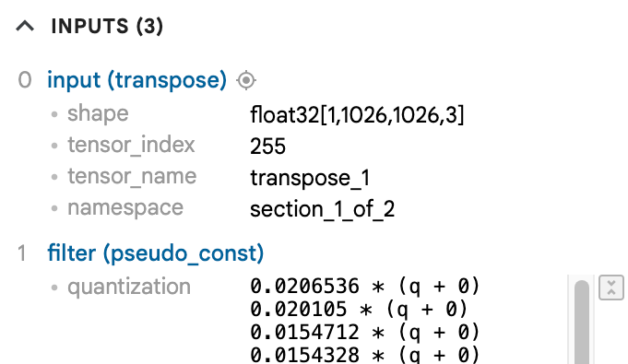Select the 0.0154712 quantization entry
The height and width of the screenshot is (364, 628).
click(365, 332)
